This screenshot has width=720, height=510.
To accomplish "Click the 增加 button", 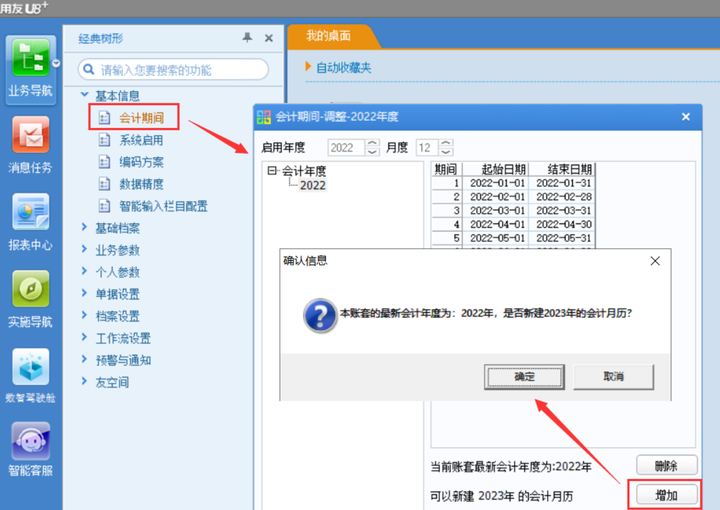I will tap(666, 495).
